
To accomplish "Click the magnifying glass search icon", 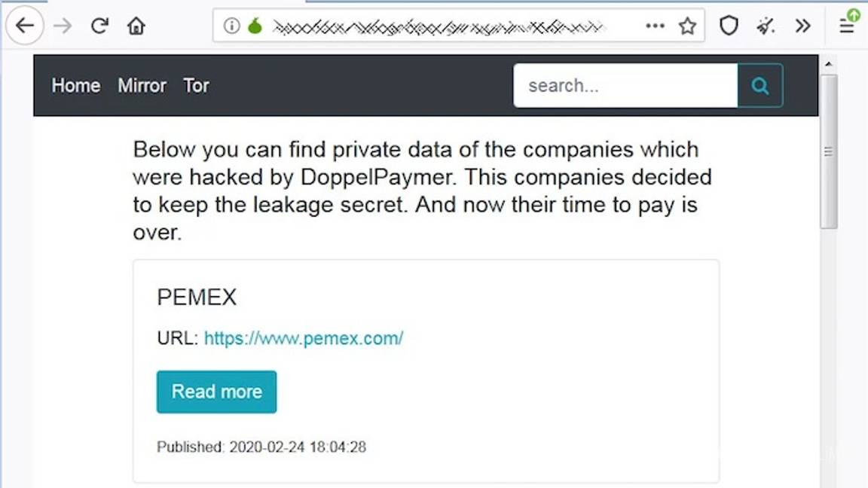I will tap(759, 85).
